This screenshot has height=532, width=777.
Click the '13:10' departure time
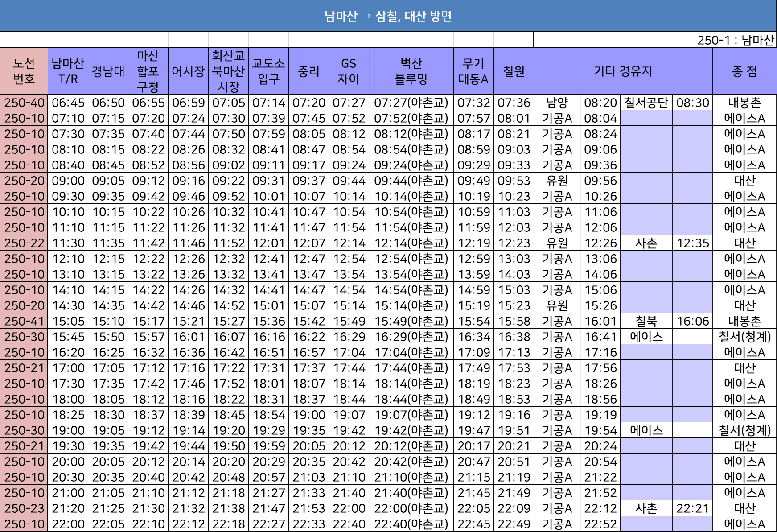coord(68,274)
